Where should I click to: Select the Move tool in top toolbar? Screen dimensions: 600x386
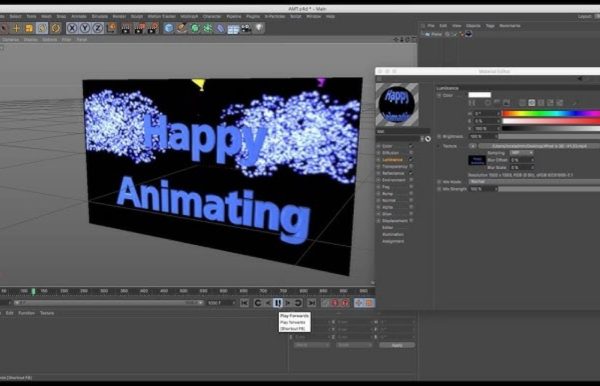[16, 28]
